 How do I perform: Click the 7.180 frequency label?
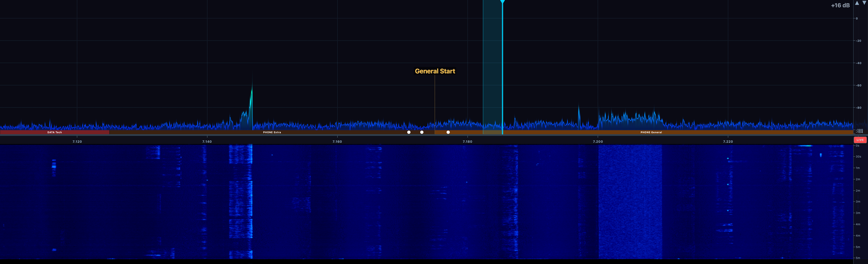(468, 142)
